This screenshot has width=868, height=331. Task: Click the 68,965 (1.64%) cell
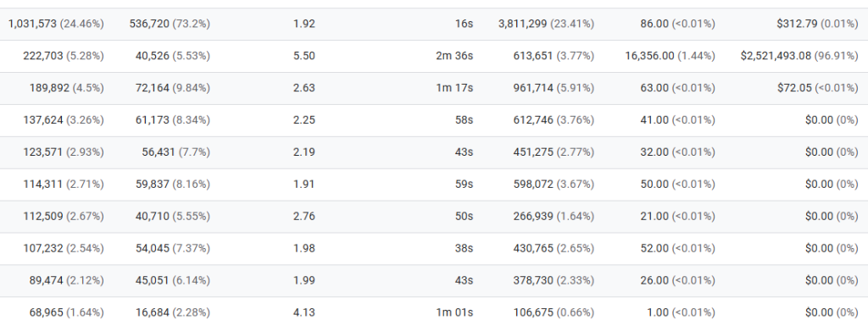coord(66,312)
